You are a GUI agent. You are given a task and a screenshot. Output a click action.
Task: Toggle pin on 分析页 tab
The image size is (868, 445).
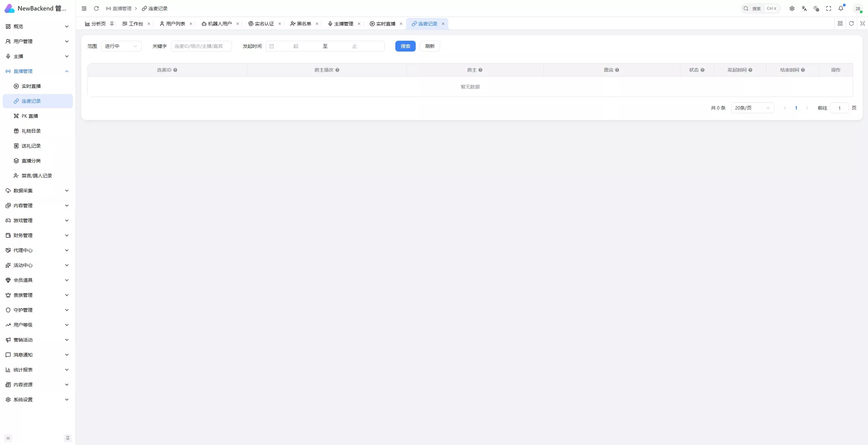[112, 23]
